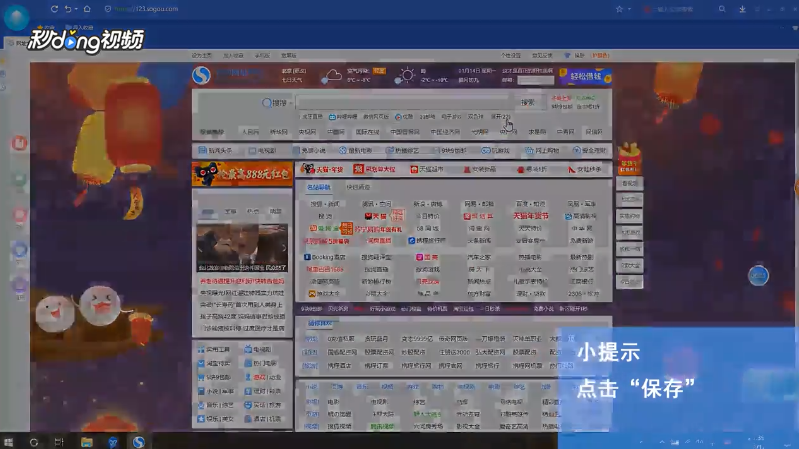This screenshot has width=799, height=449.
Task: Open the undo history dropdown arrow
Action: (76, 9)
